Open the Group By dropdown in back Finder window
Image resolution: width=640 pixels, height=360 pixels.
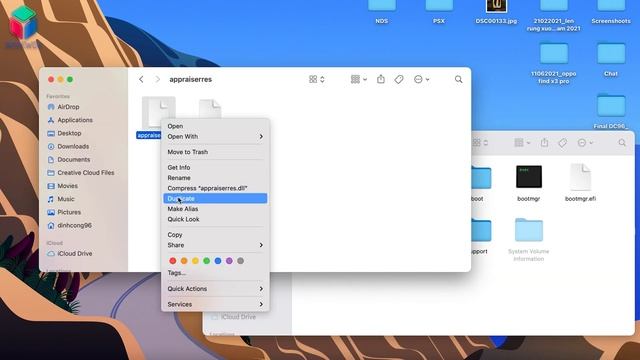[x=522, y=142]
